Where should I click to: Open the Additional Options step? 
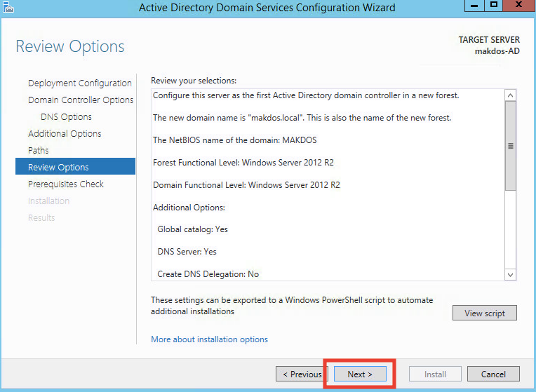pyautogui.click(x=65, y=133)
